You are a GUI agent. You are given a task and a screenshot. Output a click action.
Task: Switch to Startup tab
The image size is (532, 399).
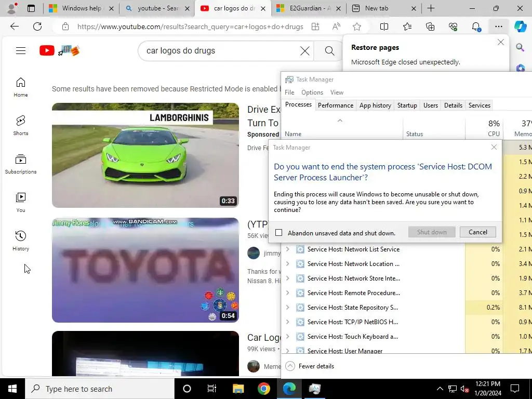[407, 105]
